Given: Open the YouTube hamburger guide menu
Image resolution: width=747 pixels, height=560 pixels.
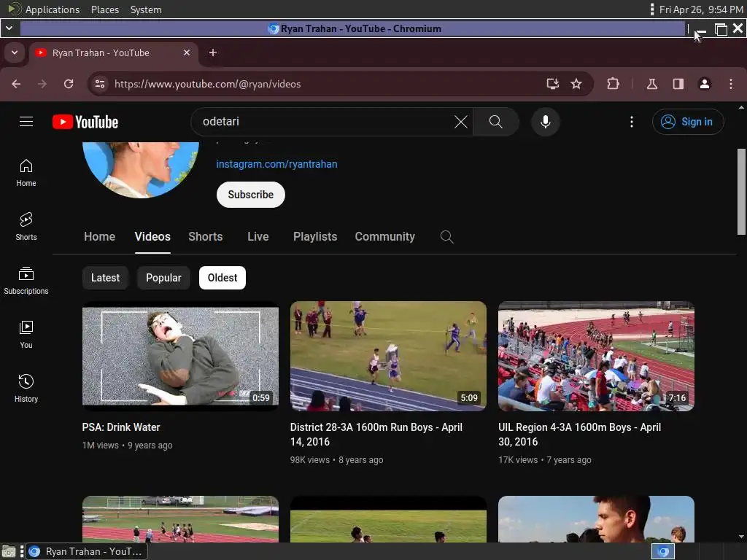Looking at the screenshot, I should click(x=26, y=122).
